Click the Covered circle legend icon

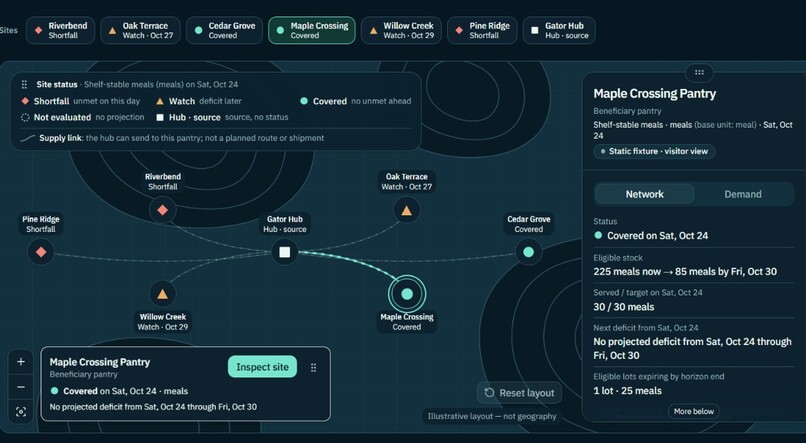[x=304, y=101]
